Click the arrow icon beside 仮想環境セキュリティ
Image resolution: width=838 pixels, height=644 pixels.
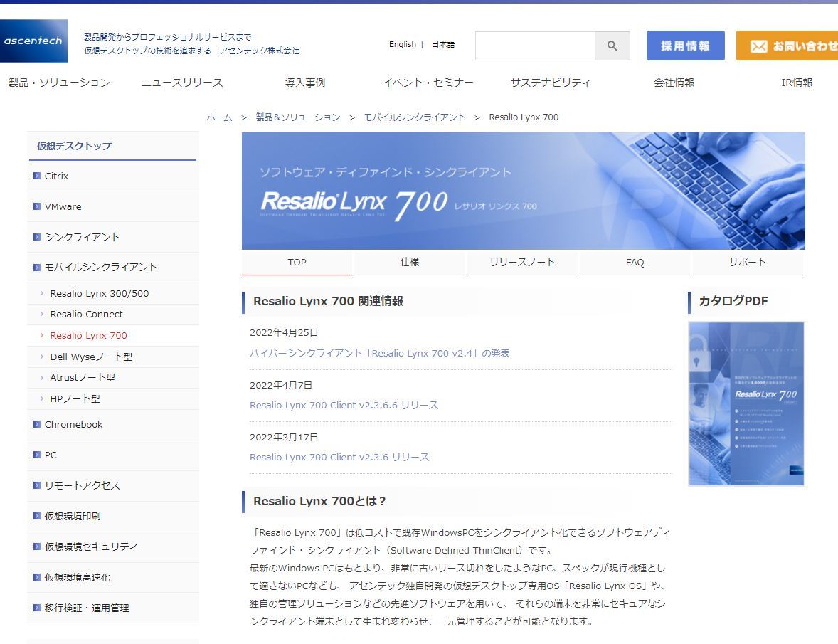pyautogui.click(x=37, y=547)
